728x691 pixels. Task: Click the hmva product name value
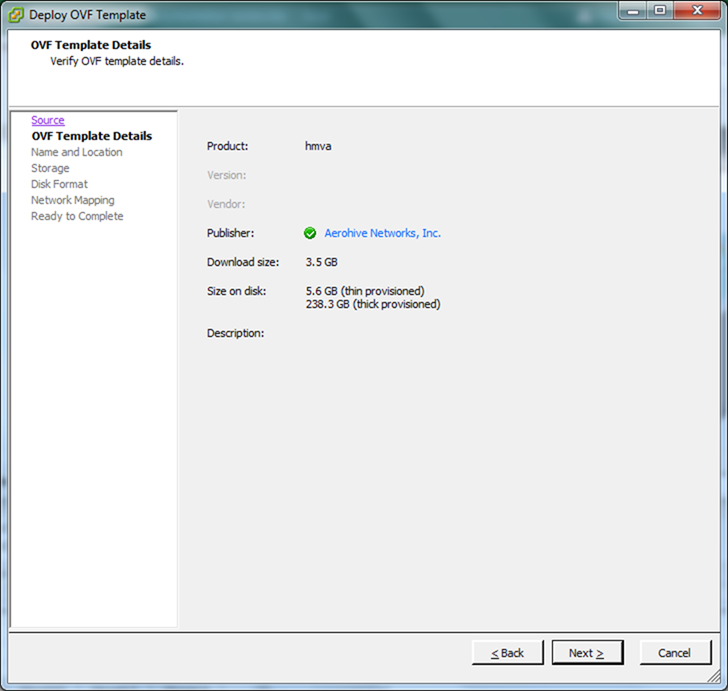(x=318, y=146)
